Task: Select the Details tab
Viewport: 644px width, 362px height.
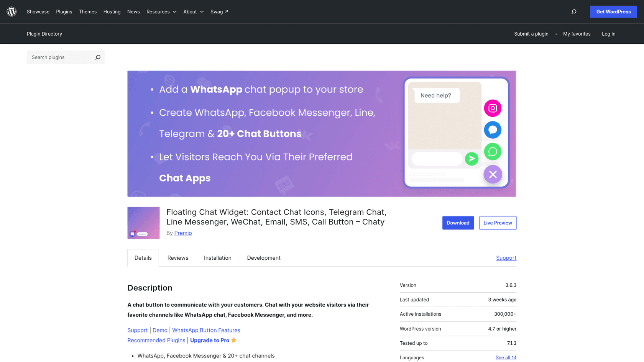Action: [x=143, y=258]
